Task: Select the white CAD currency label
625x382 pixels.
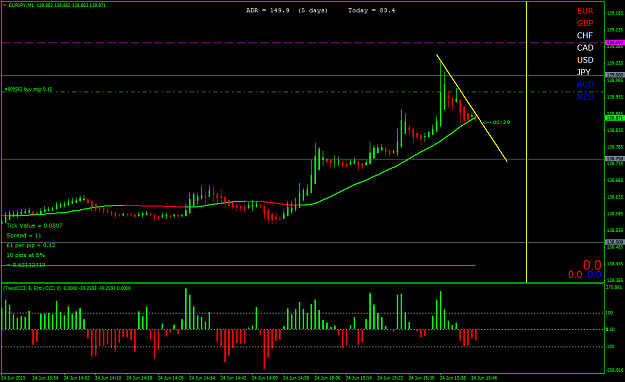Action: [x=585, y=48]
